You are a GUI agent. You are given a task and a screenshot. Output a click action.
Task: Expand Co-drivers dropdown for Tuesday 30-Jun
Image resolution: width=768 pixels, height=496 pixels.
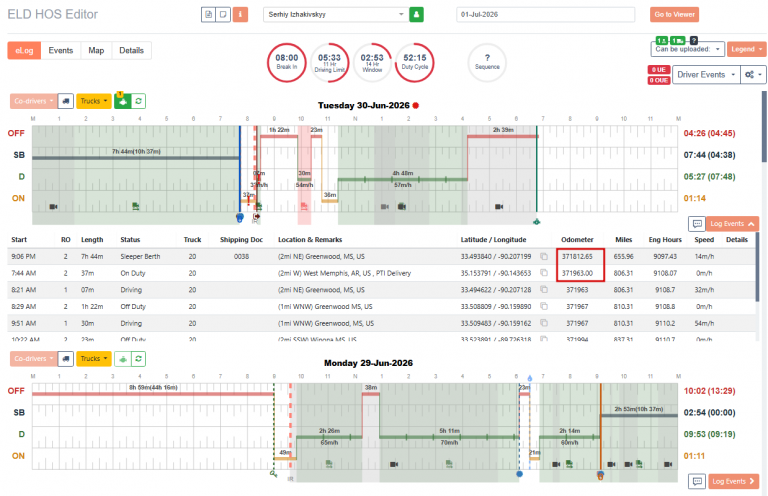point(33,101)
